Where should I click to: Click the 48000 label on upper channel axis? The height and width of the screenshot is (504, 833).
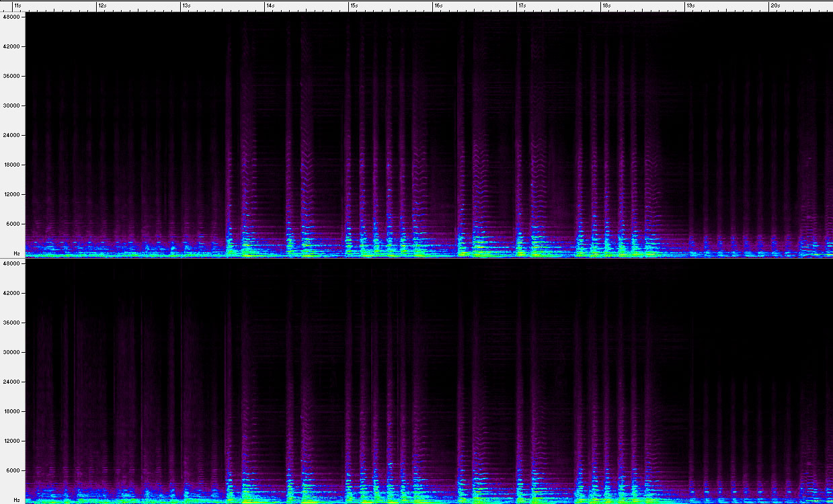[x=13, y=17]
